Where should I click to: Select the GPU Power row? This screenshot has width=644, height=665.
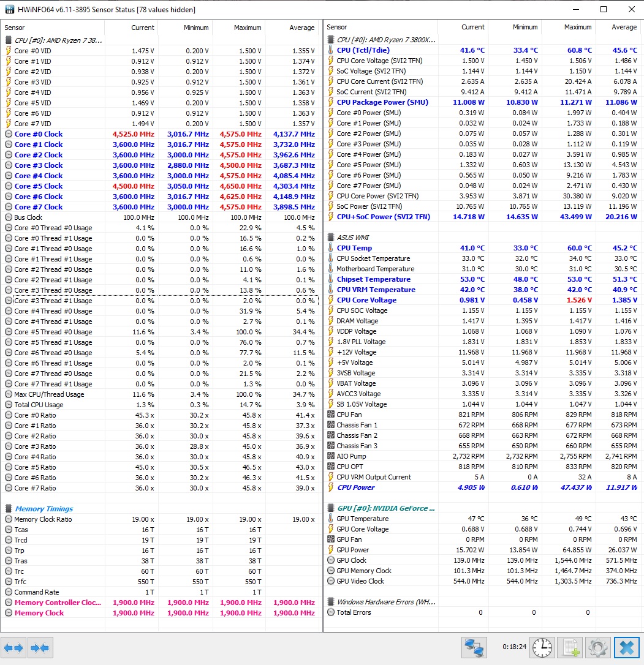click(483, 550)
